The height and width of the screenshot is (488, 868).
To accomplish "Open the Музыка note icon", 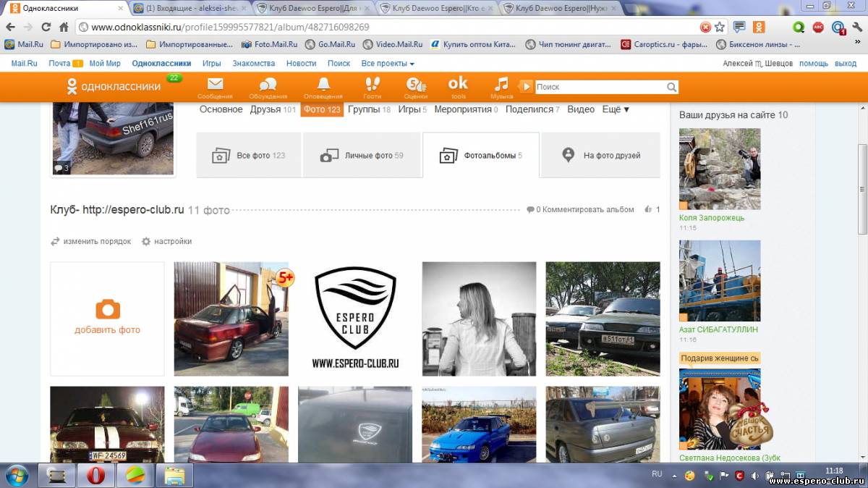I will [501, 85].
